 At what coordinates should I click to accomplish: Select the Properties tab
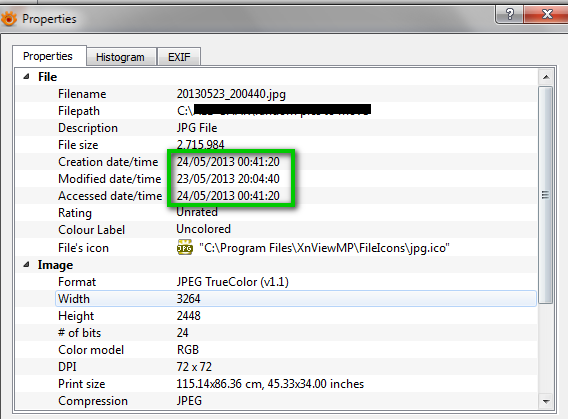(48, 56)
